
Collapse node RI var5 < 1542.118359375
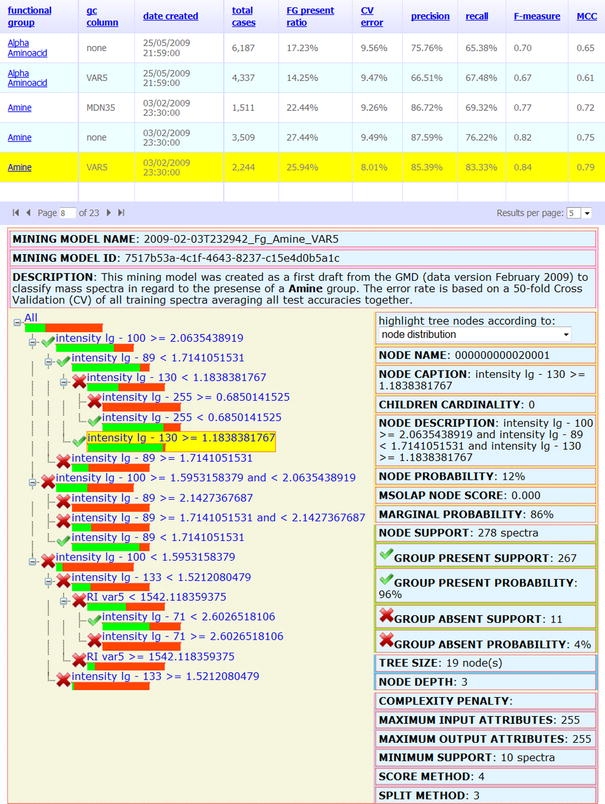click(64, 601)
